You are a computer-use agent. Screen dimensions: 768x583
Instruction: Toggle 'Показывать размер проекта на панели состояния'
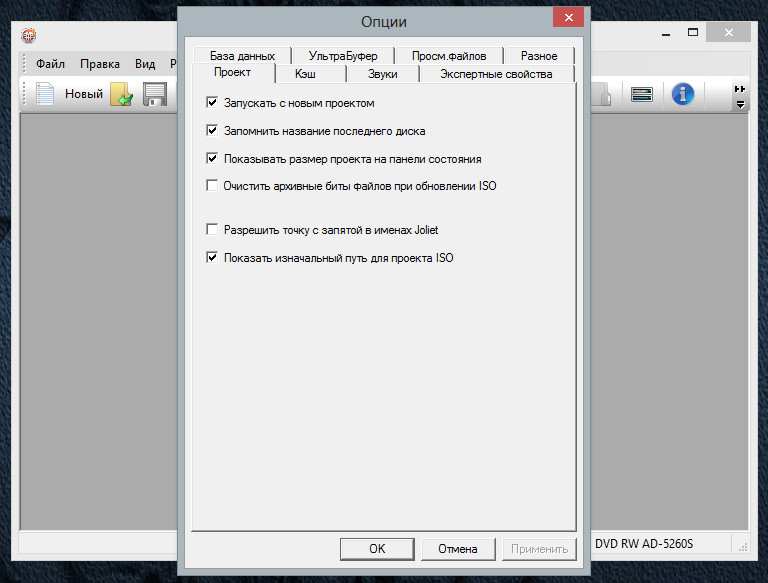[x=212, y=158]
